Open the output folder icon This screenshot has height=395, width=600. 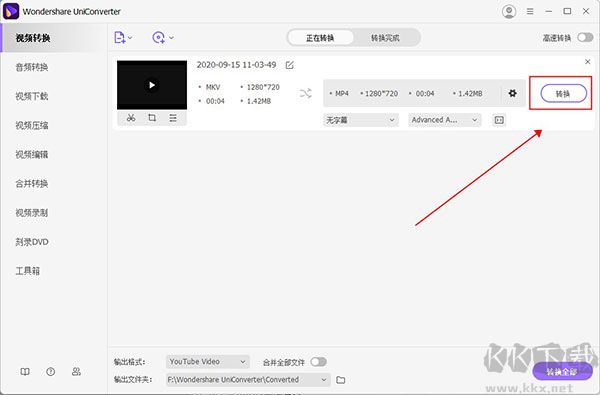pos(341,380)
